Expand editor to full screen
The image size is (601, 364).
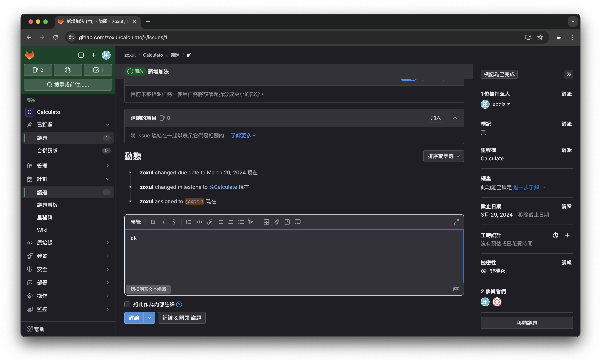tap(456, 222)
